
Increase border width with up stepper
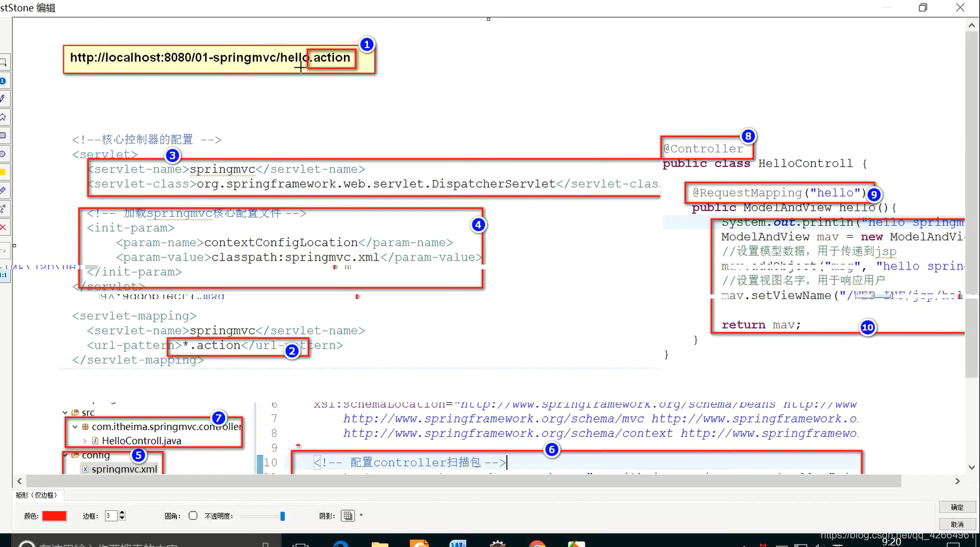(122, 513)
